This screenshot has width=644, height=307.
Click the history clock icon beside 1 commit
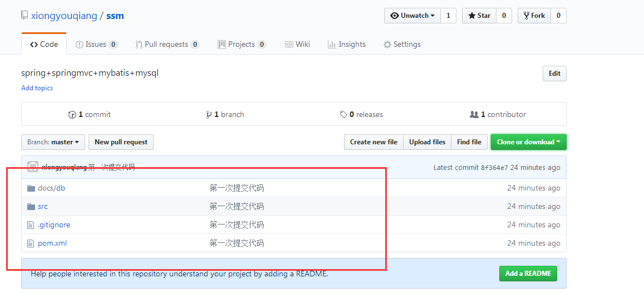[x=72, y=115]
